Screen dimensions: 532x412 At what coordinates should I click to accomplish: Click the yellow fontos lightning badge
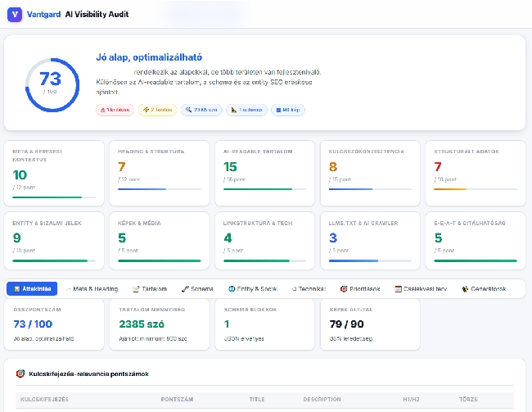tap(157, 110)
